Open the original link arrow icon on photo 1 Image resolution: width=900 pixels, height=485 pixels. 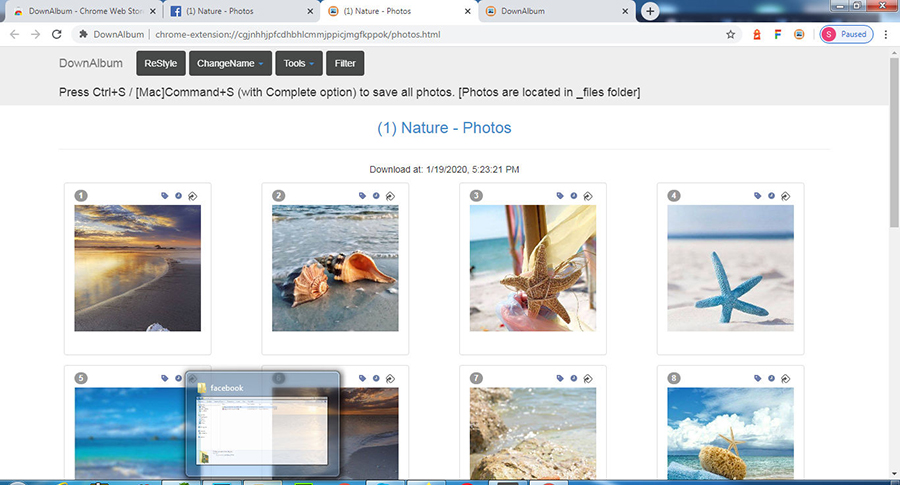tap(193, 196)
